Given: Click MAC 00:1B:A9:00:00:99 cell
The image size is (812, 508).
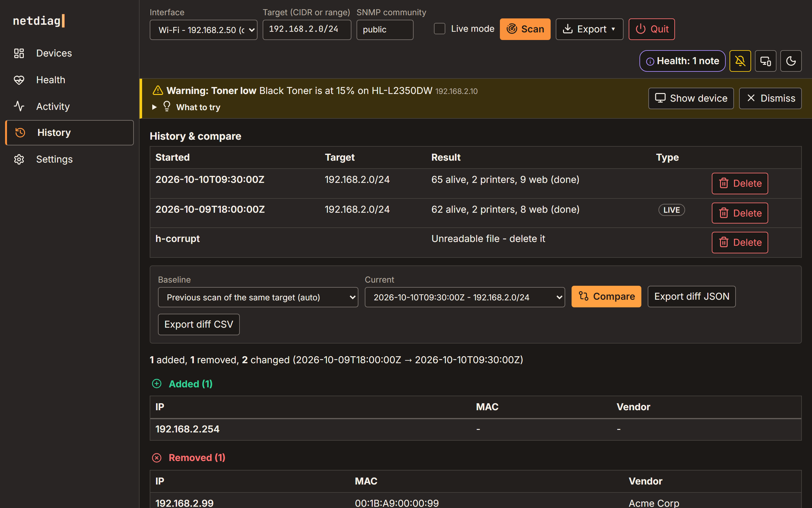Looking at the screenshot, I should click(396, 503).
